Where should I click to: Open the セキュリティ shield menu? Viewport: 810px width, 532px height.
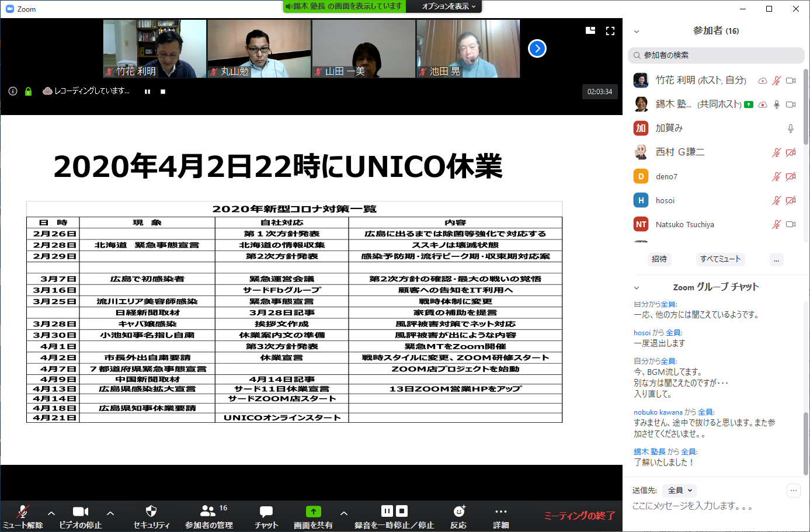151,516
